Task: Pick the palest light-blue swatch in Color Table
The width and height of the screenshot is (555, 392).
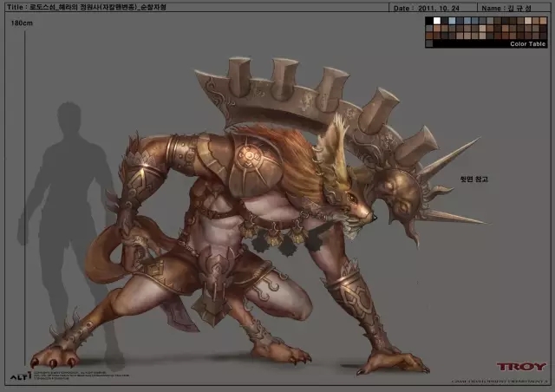Action: point(452,21)
